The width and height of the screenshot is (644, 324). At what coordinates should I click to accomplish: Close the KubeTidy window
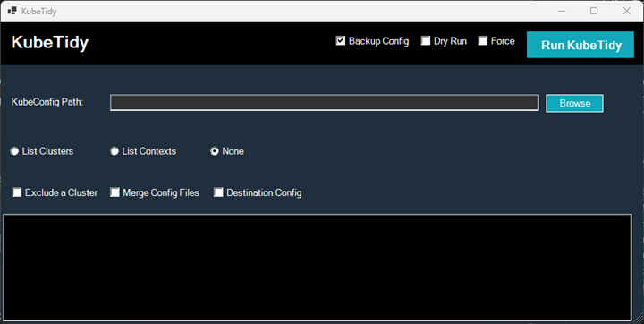627,11
